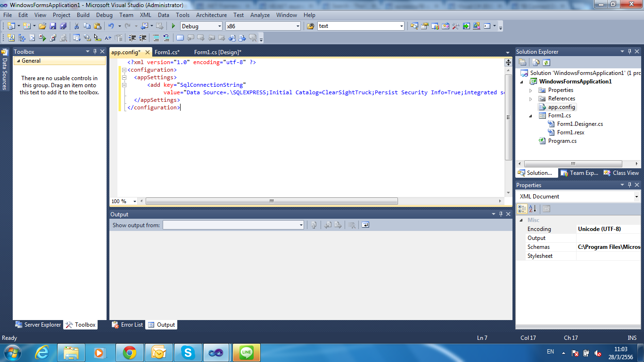Pin toggle the Toolbox panel
644x362 pixels.
pyautogui.click(x=95, y=51)
